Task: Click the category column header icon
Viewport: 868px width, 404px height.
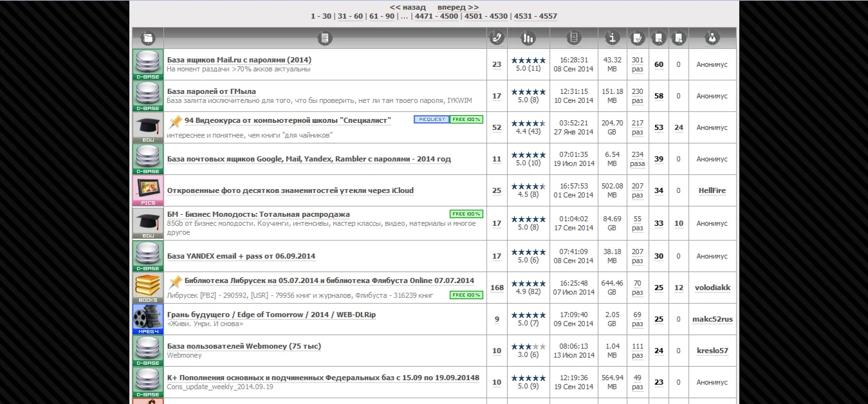Action: click(148, 38)
